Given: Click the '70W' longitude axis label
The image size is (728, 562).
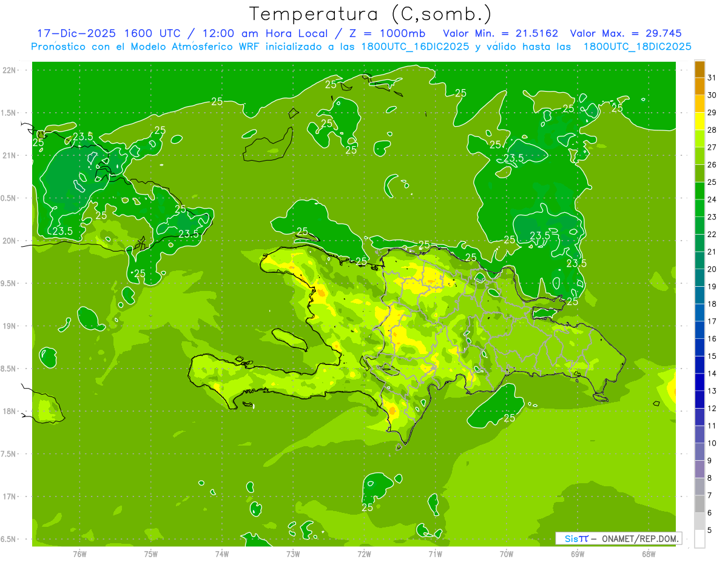Looking at the screenshot, I should pyautogui.click(x=507, y=554).
